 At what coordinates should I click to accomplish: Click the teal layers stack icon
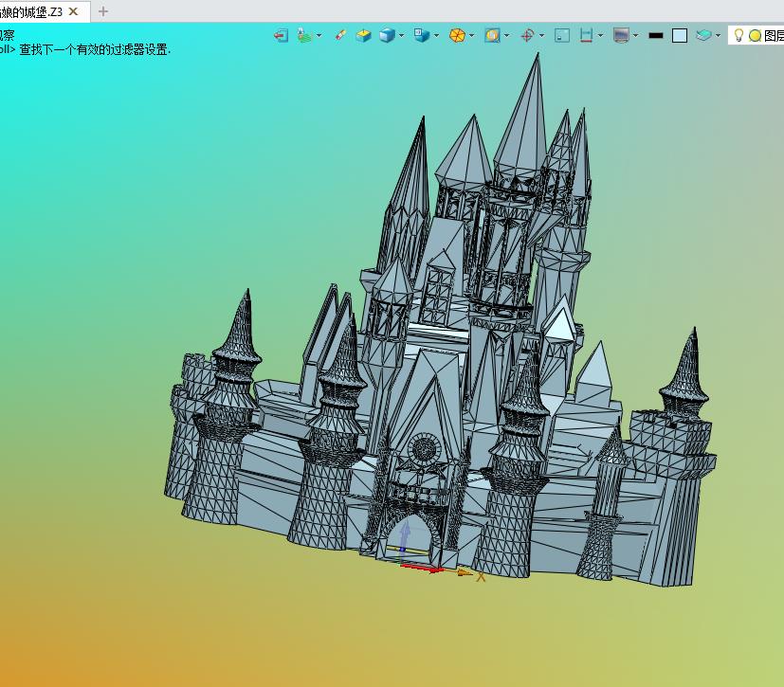coord(703,35)
